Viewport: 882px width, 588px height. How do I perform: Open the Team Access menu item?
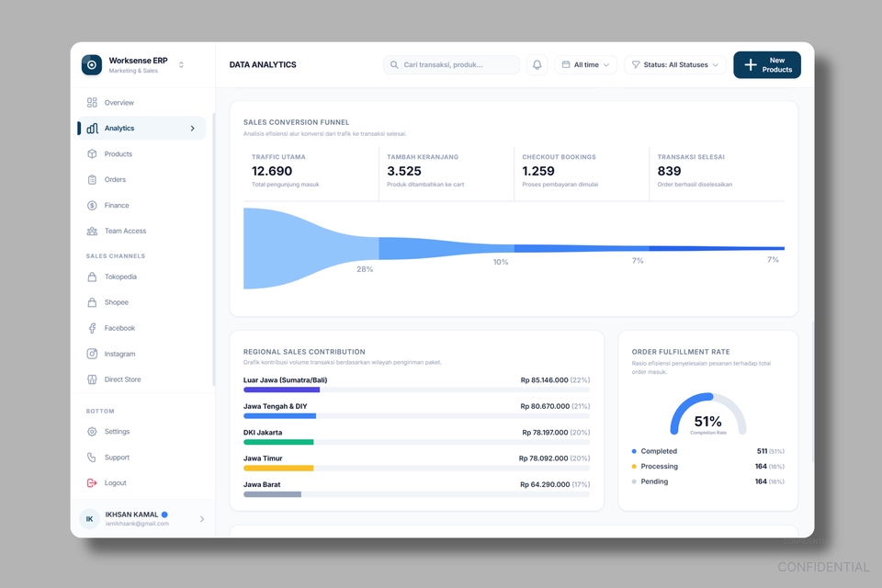141,231
